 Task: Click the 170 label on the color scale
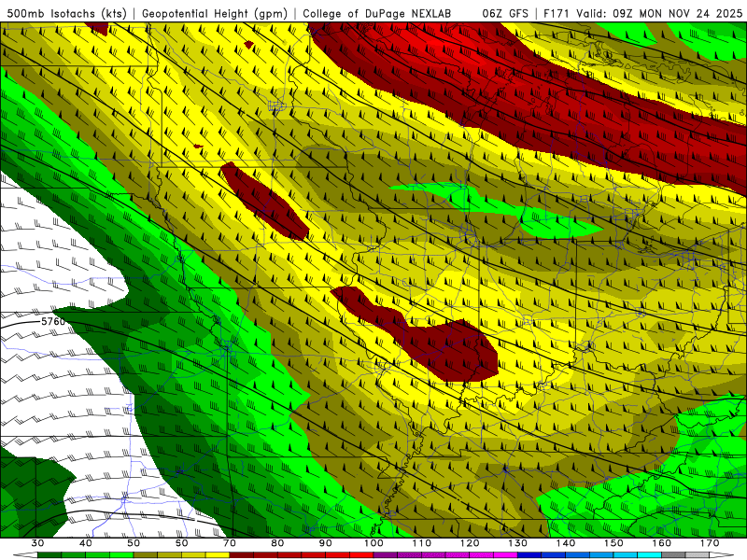[710, 543]
